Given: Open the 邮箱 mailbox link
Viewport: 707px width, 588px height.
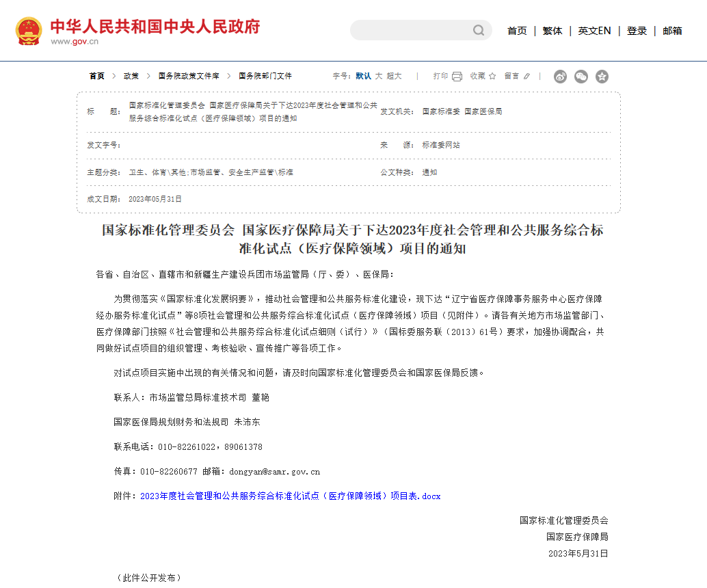Looking at the screenshot, I should (672, 31).
